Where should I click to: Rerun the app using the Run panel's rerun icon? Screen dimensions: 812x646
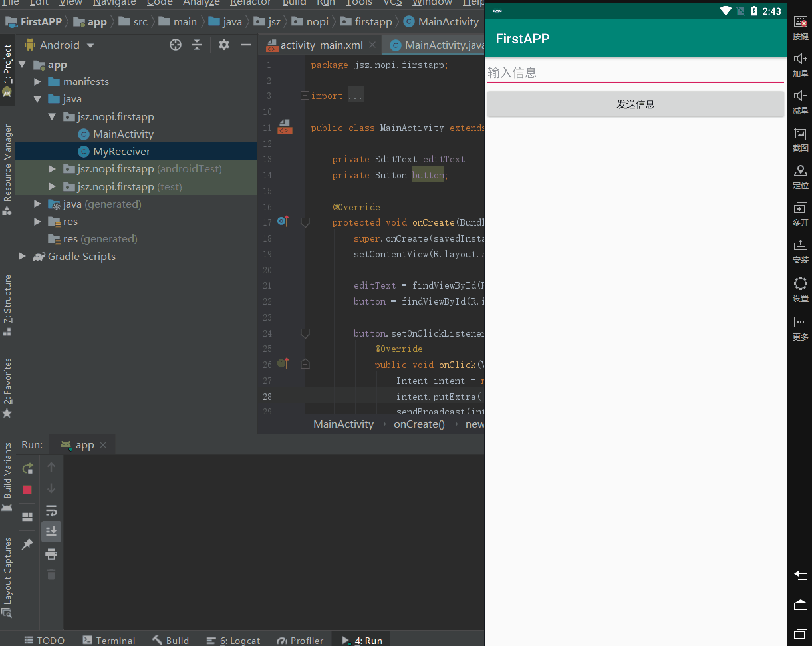click(27, 468)
